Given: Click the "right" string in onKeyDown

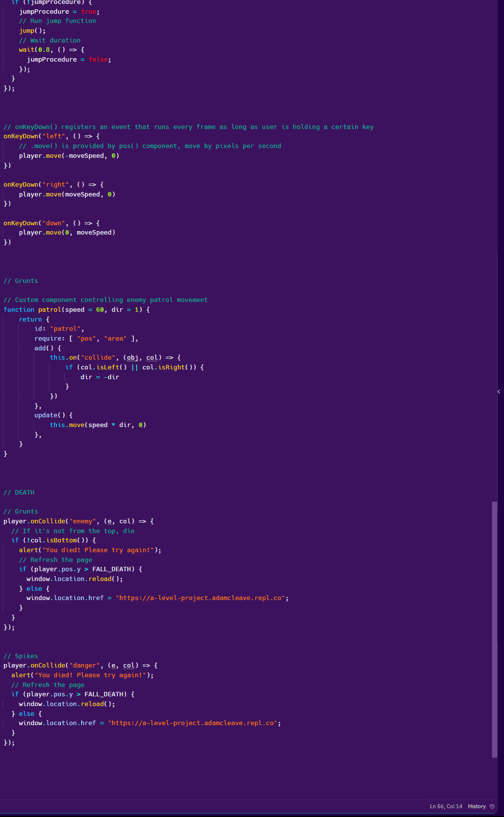Looking at the screenshot, I should (x=56, y=185).
